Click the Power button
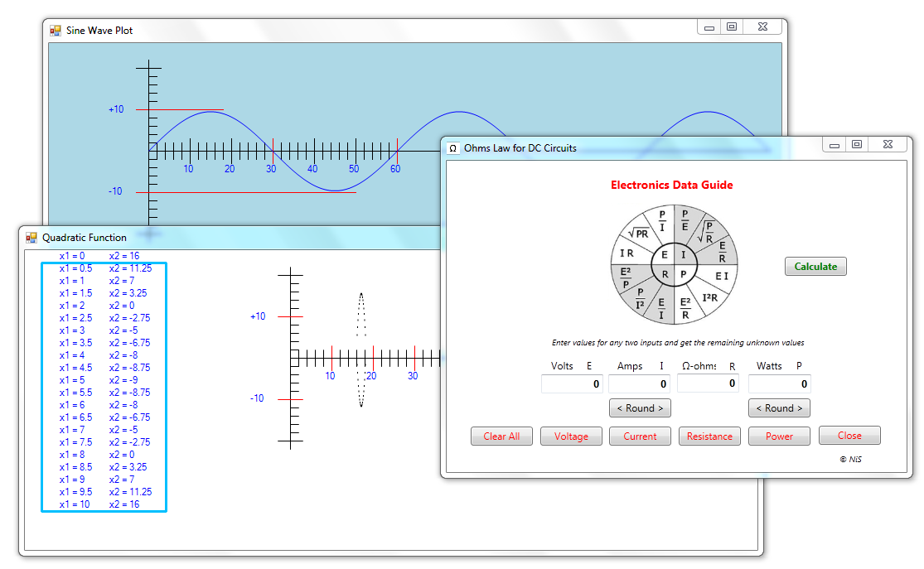Screen dimensions: 924x569 (779, 436)
